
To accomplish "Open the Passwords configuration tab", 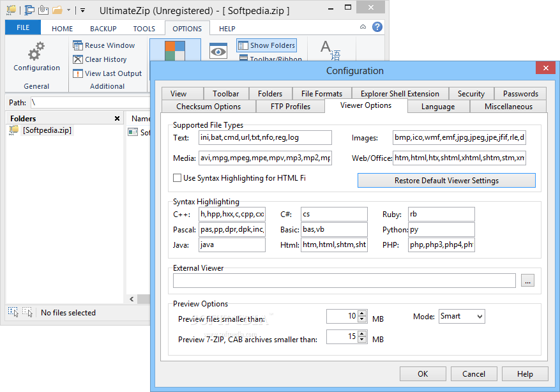I will [520, 94].
